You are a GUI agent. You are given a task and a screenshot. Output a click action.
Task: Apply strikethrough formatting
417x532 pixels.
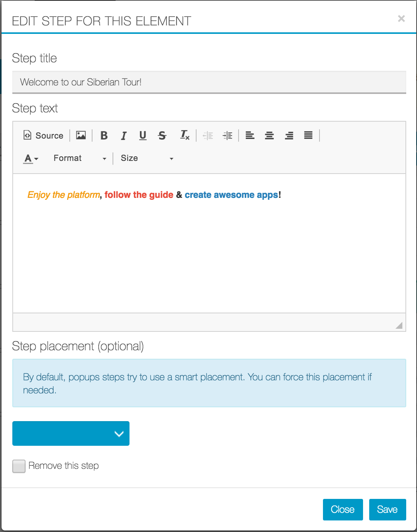click(162, 136)
